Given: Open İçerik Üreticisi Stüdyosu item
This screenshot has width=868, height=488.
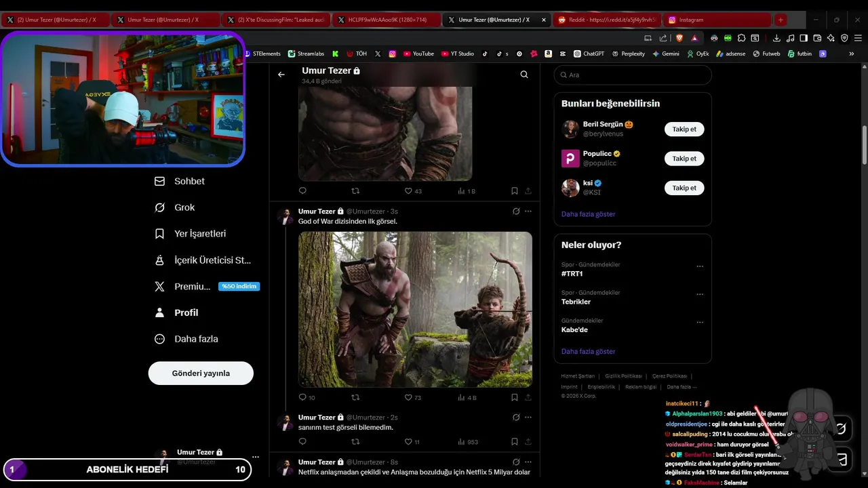Looking at the screenshot, I should click(x=203, y=260).
